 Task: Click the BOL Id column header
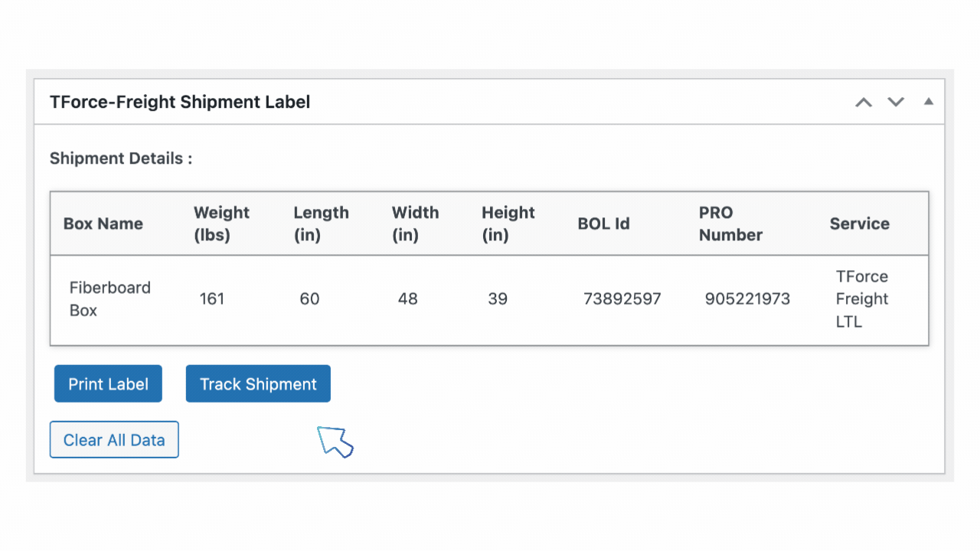pyautogui.click(x=603, y=224)
